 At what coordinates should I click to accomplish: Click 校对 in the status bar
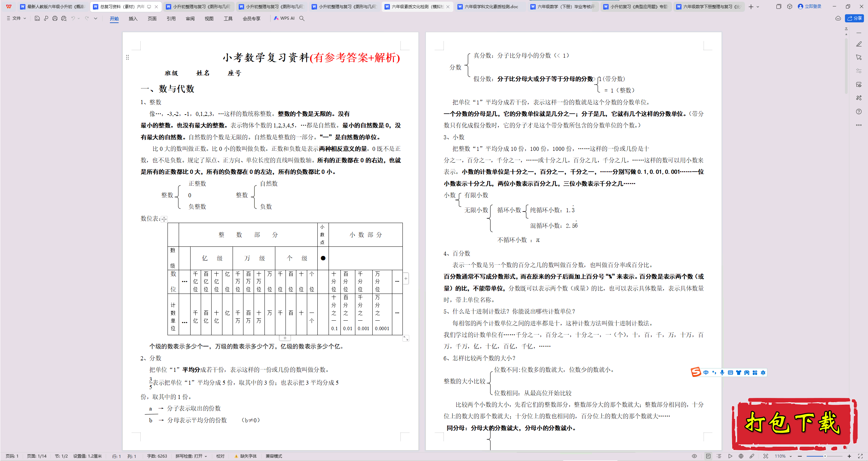click(220, 456)
